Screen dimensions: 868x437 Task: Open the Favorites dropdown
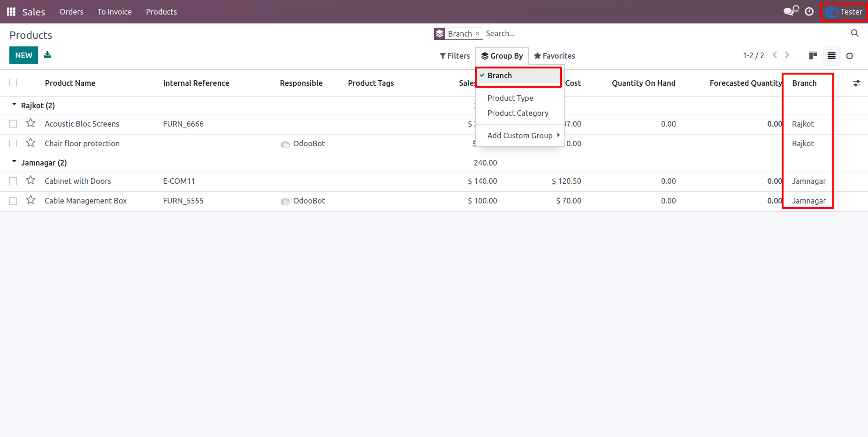[555, 56]
